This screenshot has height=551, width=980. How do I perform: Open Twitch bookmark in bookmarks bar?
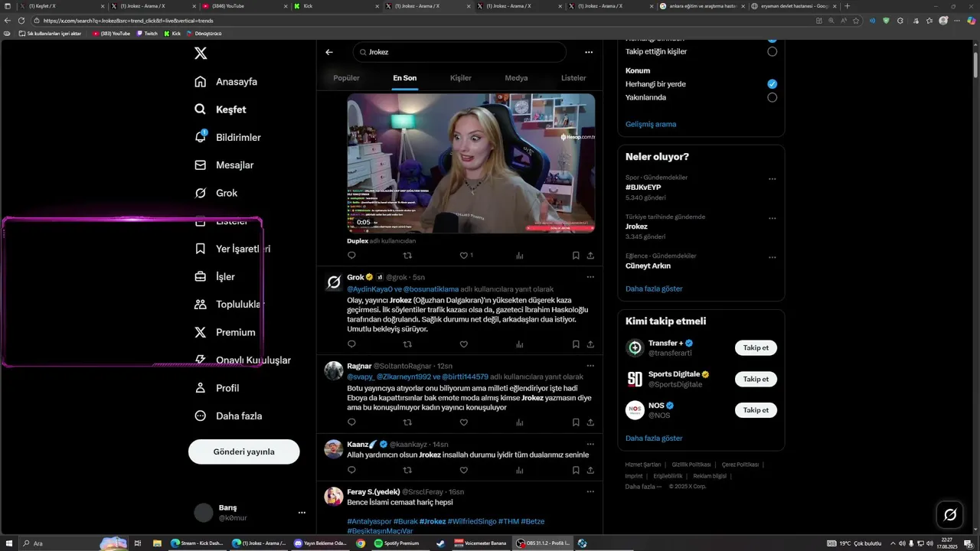pyautogui.click(x=147, y=34)
